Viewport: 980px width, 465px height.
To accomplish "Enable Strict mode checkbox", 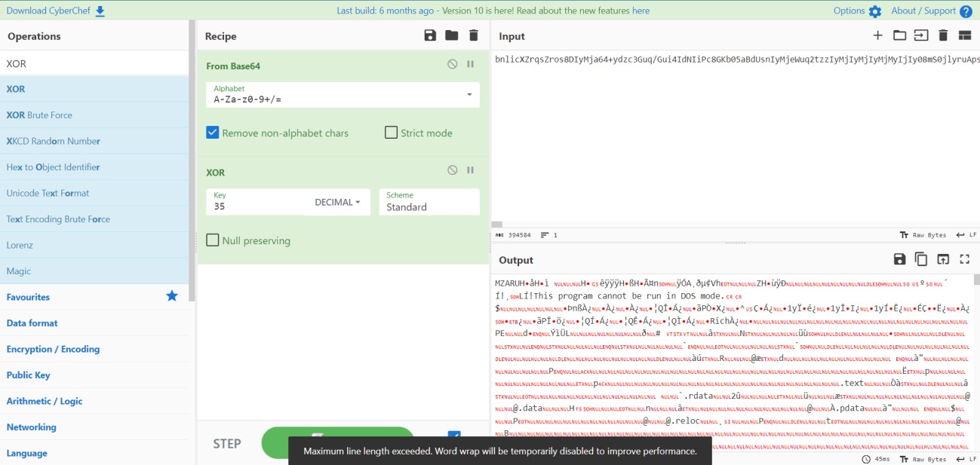I will pos(391,133).
